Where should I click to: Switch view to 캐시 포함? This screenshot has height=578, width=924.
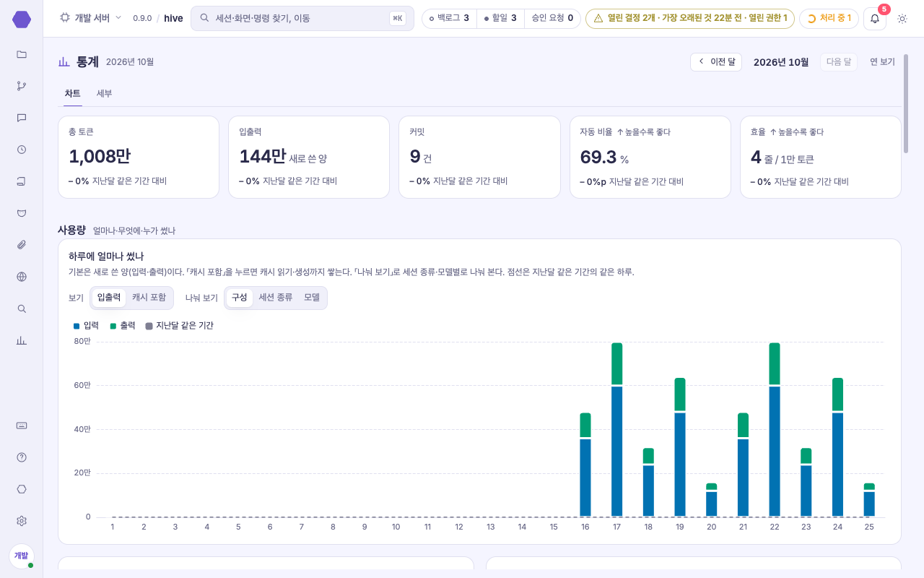click(x=149, y=298)
